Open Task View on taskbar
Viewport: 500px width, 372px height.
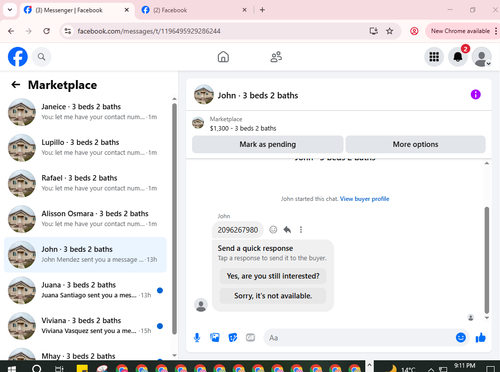click(x=59, y=368)
